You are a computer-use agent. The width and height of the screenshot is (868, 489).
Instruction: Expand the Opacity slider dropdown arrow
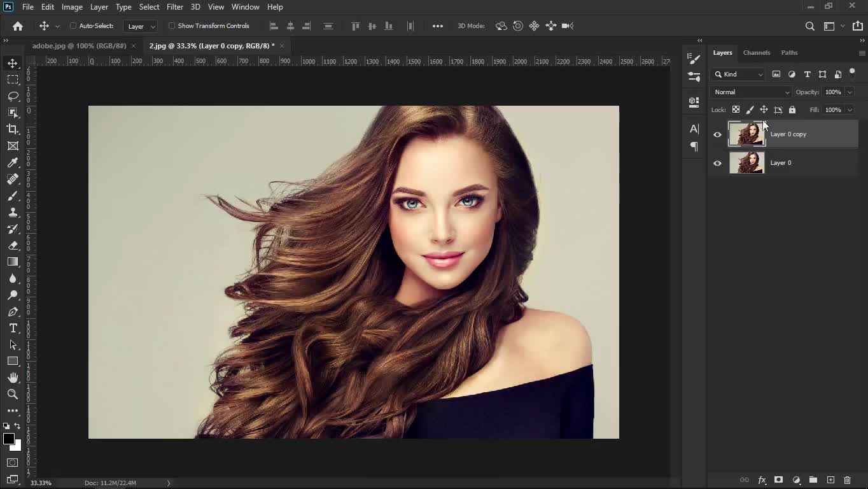(850, 92)
